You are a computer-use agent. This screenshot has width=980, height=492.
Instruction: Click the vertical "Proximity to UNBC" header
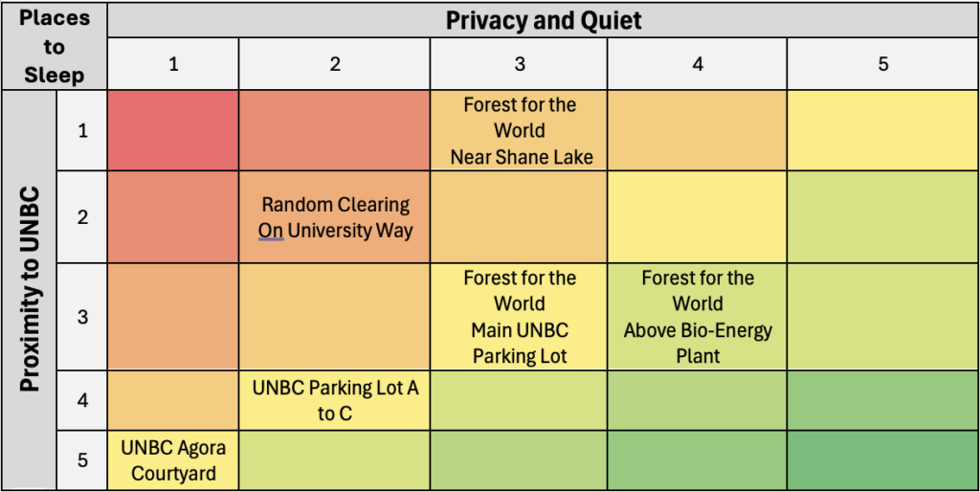30,290
